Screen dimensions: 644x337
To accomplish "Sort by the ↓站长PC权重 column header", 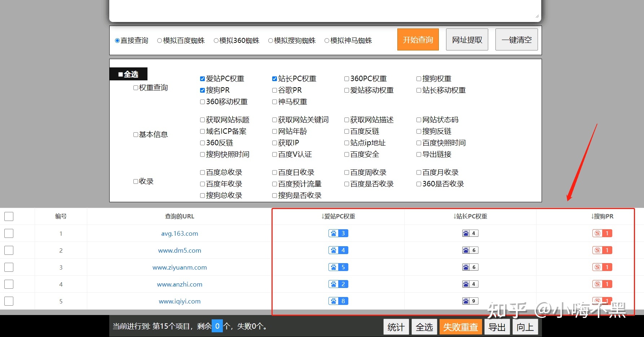I will (470, 216).
